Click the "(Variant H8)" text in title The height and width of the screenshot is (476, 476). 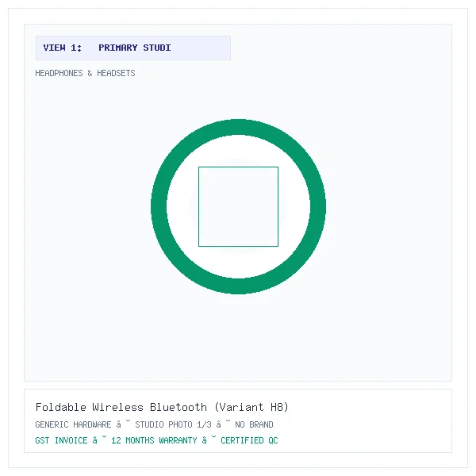(x=251, y=407)
